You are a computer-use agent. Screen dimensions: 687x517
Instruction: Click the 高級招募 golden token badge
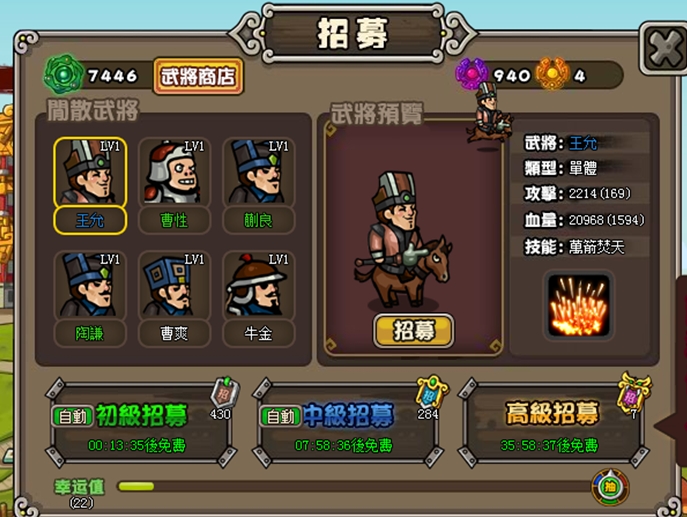click(634, 393)
